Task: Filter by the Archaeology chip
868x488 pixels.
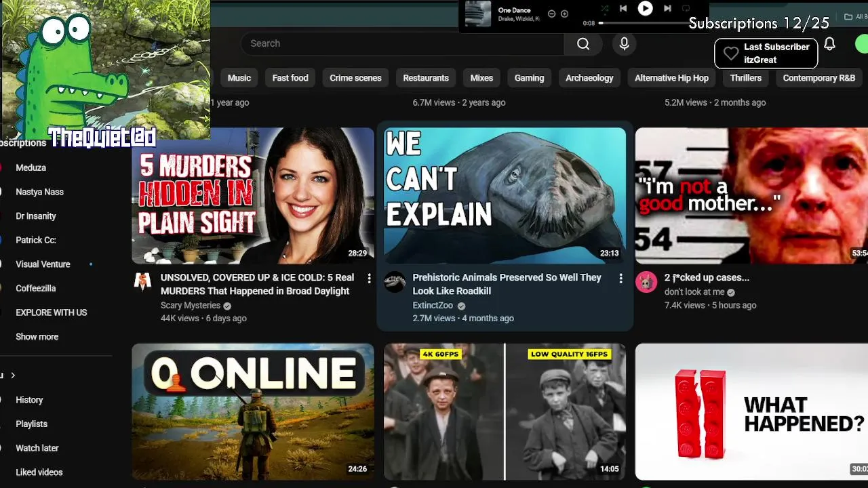Action: pos(589,78)
